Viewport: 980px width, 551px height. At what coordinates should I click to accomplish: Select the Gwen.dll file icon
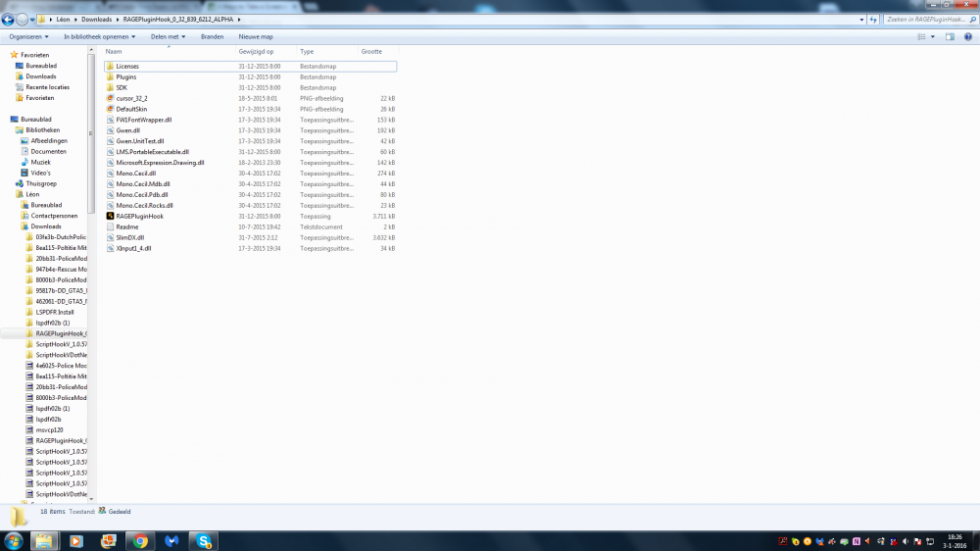coord(110,130)
